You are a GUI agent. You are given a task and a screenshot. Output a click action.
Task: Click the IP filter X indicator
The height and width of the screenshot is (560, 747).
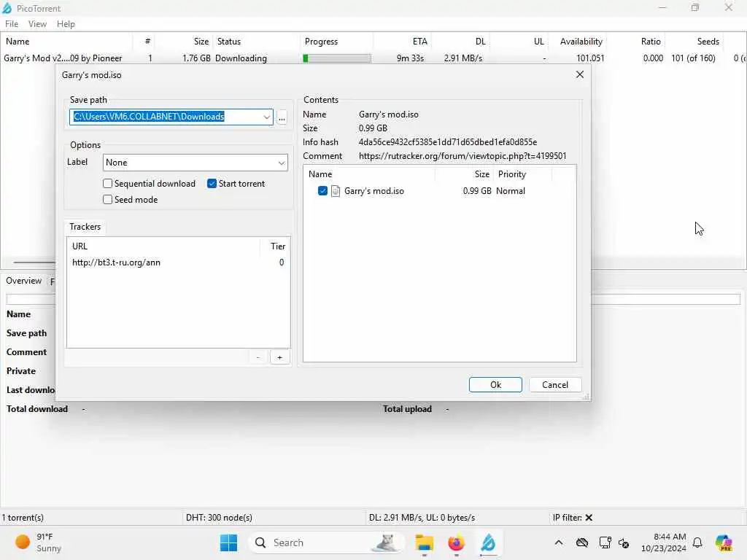point(589,518)
